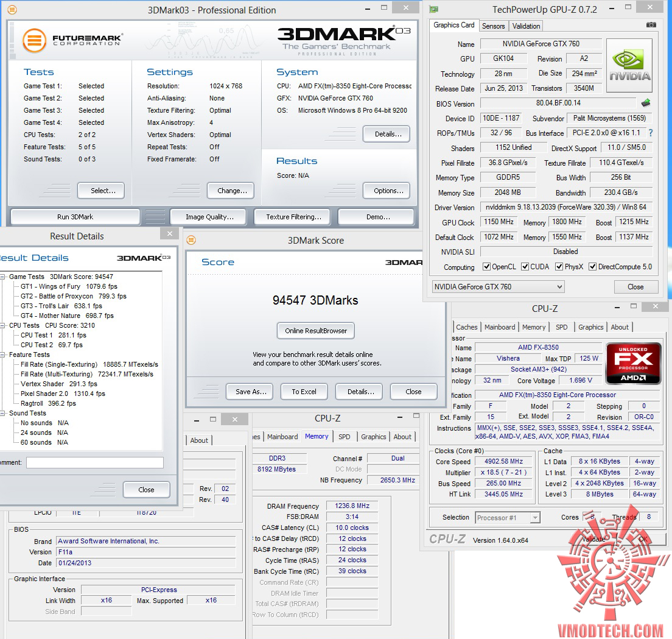The height and width of the screenshot is (639, 672).
Task: Select the Ragtroll 396.2 fps row
Action: click(49, 403)
